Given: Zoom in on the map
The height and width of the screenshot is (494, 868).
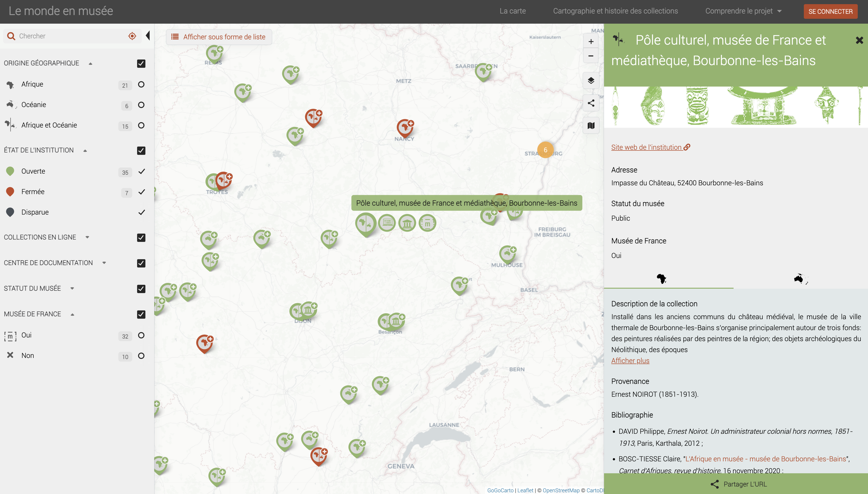Looking at the screenshot, I should click(591, 41).
